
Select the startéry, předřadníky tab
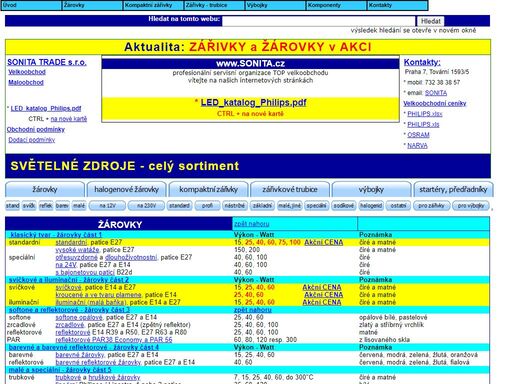pos(453,190)
